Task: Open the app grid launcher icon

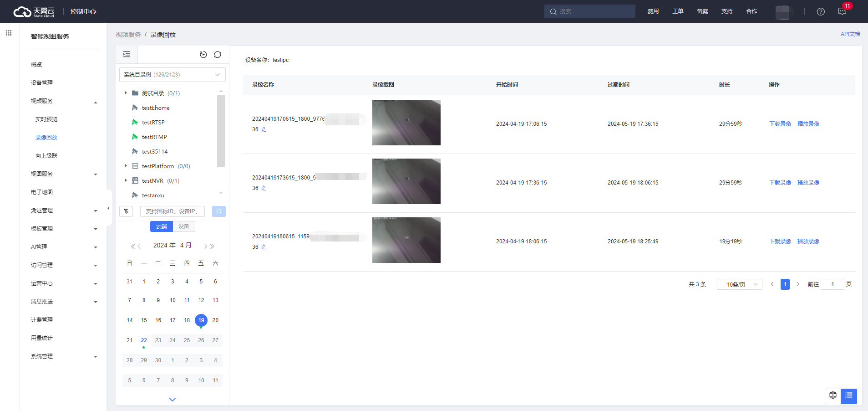Action: [9, 33]
